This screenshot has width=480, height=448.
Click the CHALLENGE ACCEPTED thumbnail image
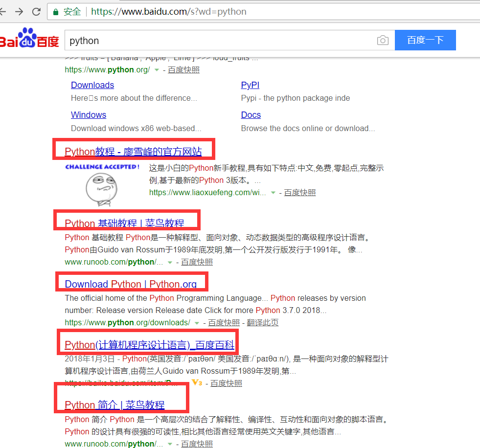tap(102, 185)
